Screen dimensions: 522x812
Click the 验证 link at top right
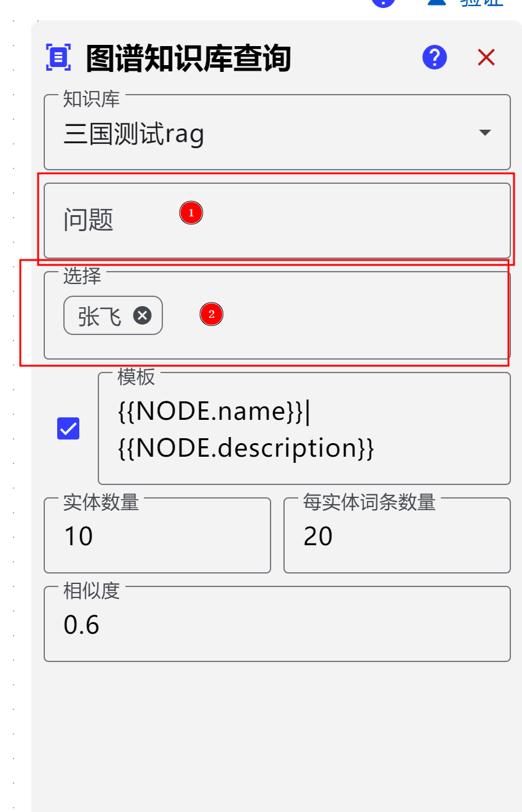[481, 2]
